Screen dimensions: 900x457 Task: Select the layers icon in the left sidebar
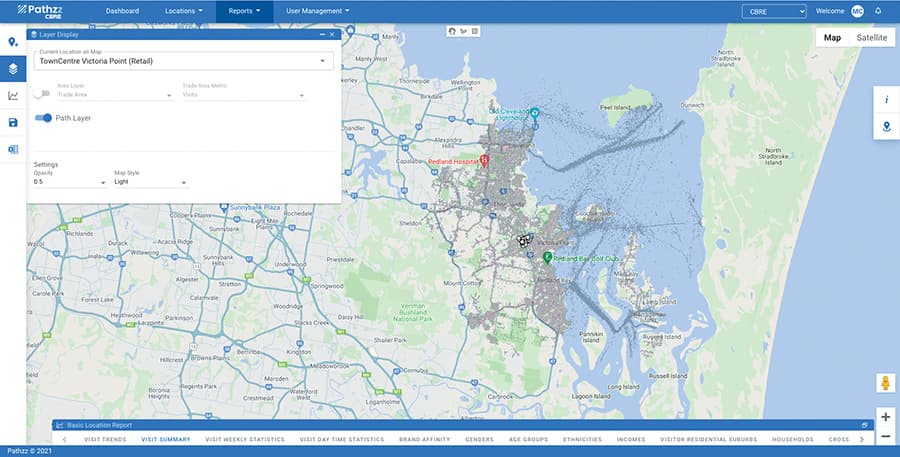(x=13, y=69)
